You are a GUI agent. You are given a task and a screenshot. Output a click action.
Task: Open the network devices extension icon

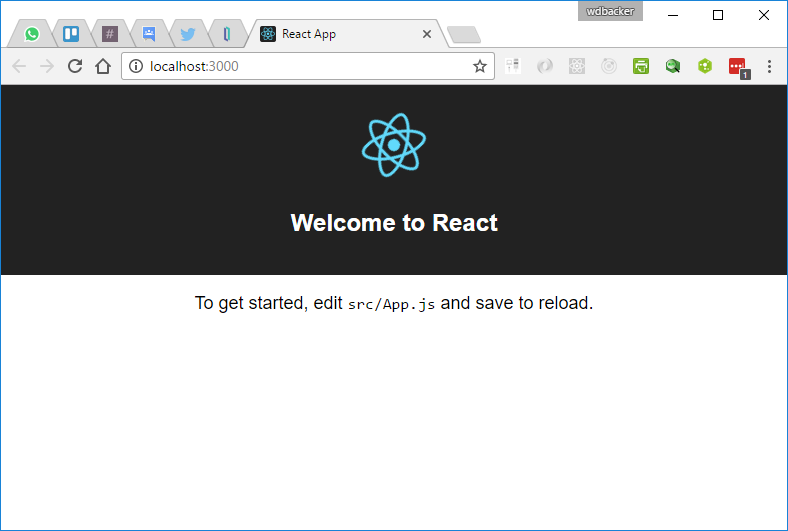point(513,66)
